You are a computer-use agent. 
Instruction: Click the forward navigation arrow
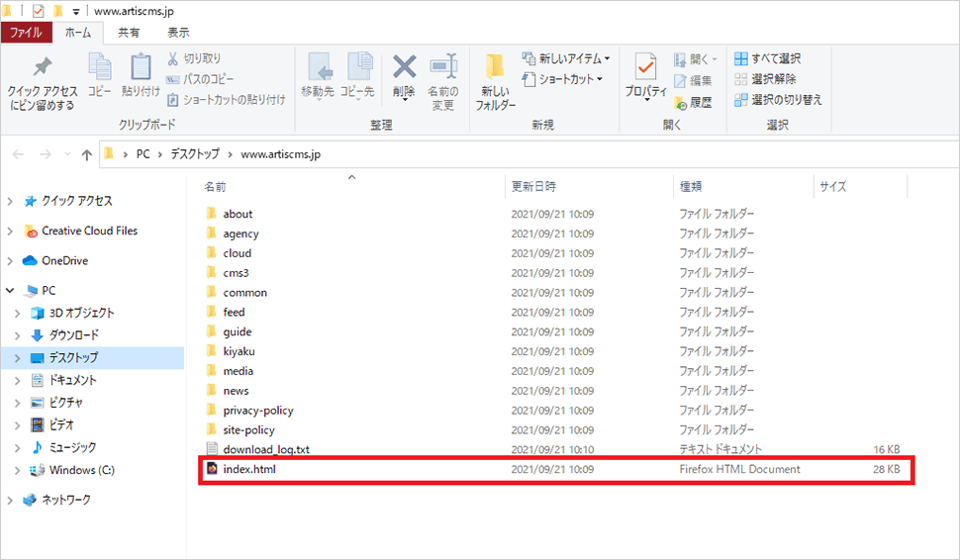pyautogui.click(x=46, y=154)
